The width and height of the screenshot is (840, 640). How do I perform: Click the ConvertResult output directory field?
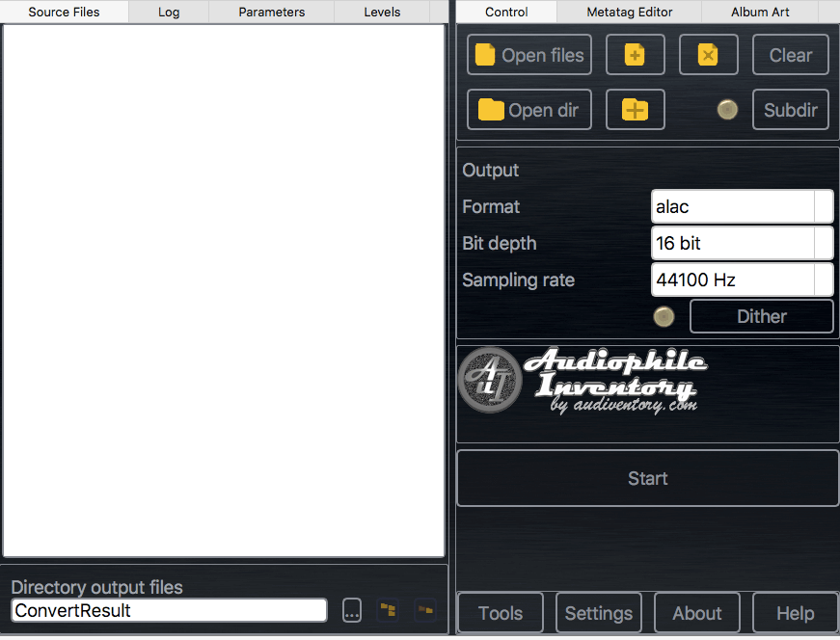[x=170, y=610]
